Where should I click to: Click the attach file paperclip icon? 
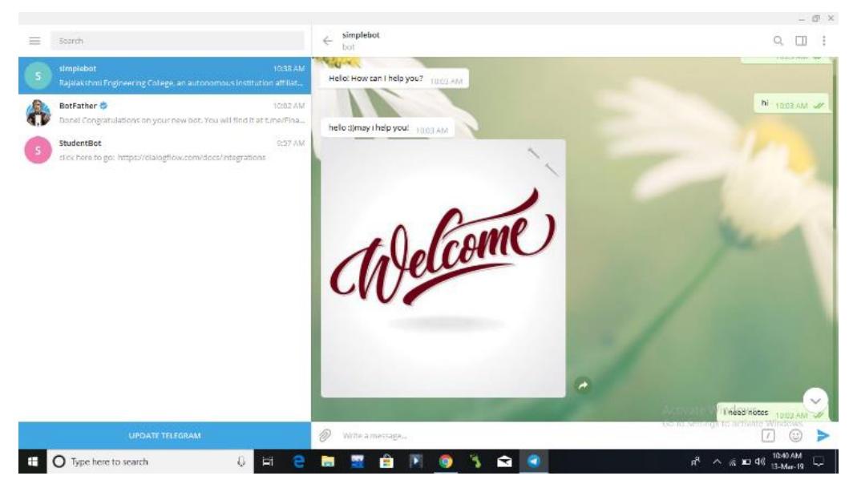325,435
